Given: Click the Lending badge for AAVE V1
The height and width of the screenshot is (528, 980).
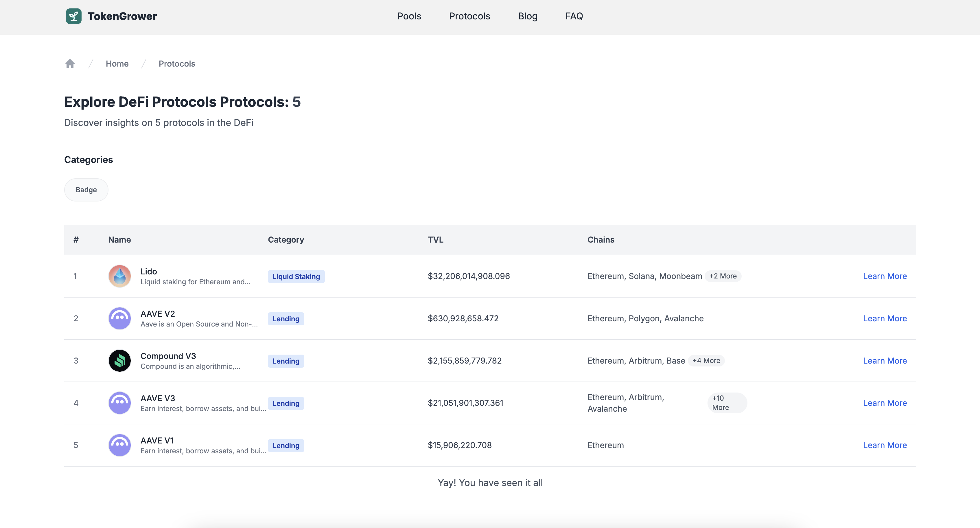Looking at the screenshot, I should coord(286,445).
